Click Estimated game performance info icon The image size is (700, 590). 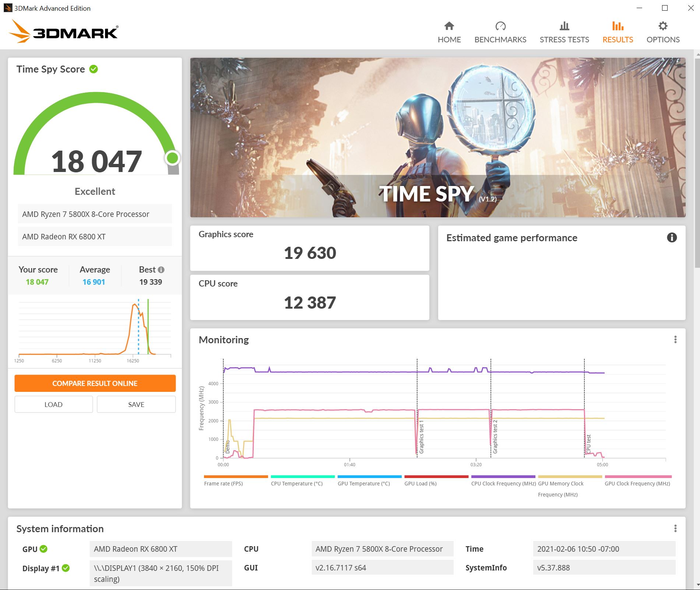point(672,238)
